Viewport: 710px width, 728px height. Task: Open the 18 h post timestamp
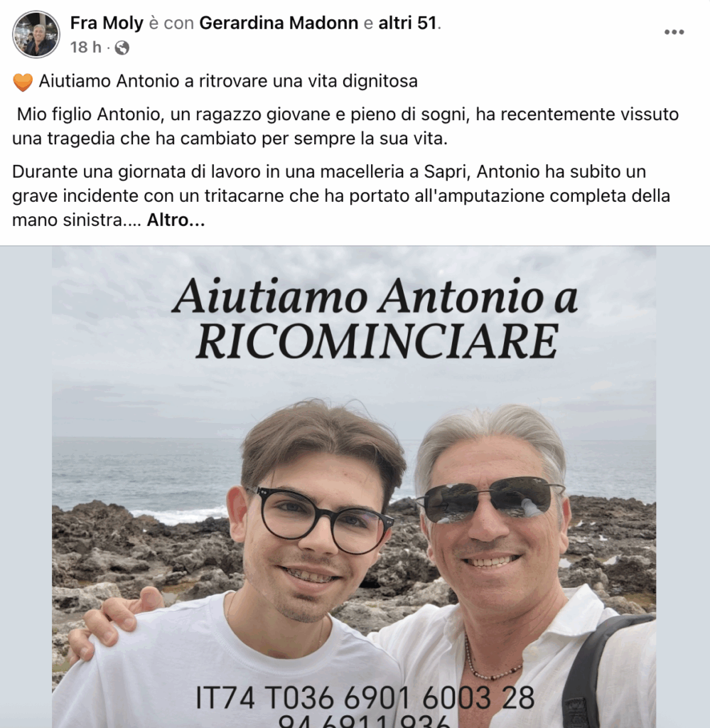point(85,48)
